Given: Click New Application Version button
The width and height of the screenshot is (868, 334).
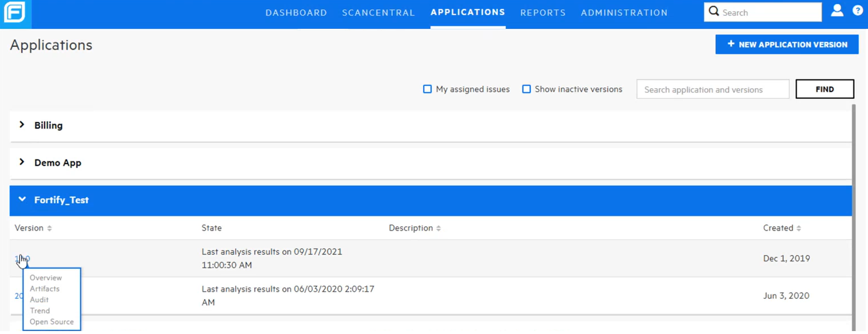Looking at the screenshot, I should point(787,44).
